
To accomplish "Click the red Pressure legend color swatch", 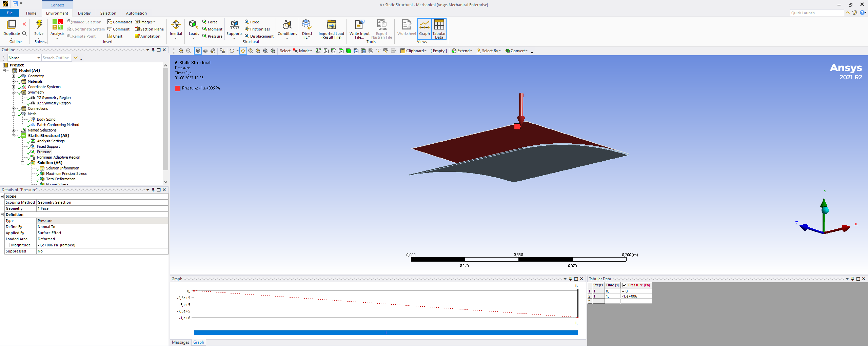I will tap(178, 88).
